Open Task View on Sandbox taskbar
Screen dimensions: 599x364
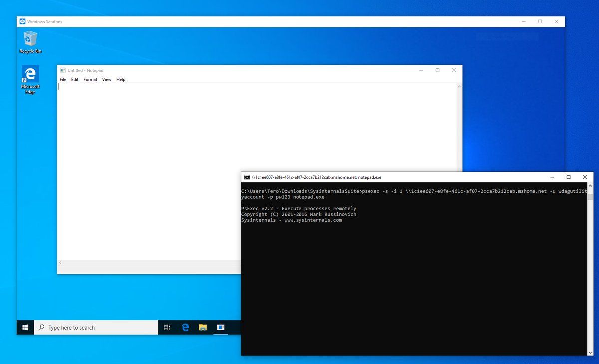(167, 327)
